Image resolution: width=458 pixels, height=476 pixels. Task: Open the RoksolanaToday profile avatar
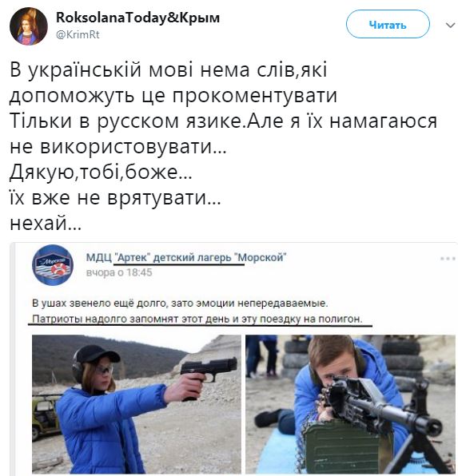[29, 26]
